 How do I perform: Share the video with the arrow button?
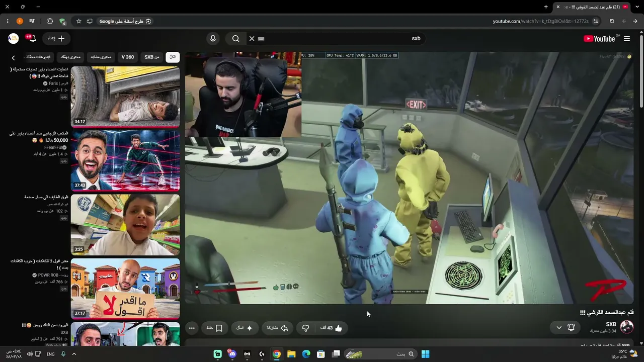277,328
